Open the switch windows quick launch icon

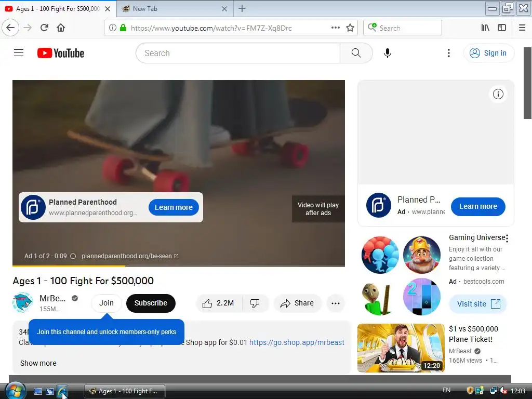pos(50,391)
